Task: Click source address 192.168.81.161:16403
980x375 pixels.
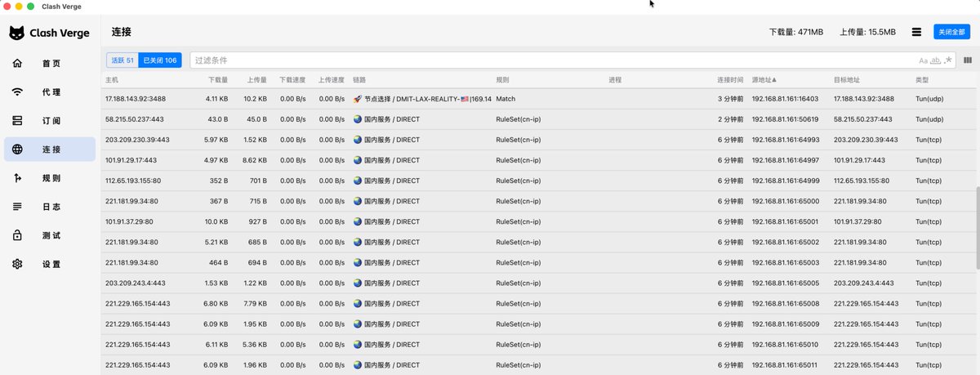Action: click(785, 99)
